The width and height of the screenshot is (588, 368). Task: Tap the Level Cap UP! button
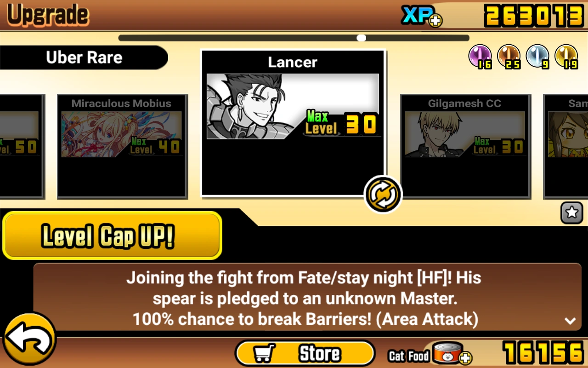[x=112, y=236]
